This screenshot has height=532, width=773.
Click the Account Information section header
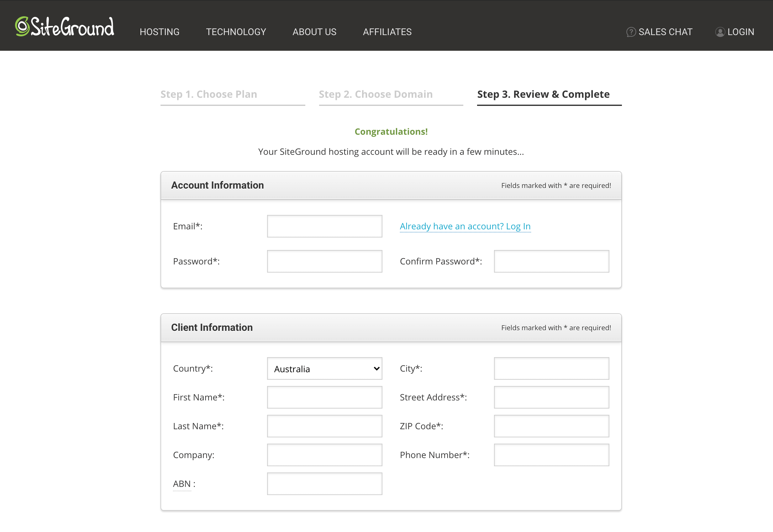coord(391,186)
